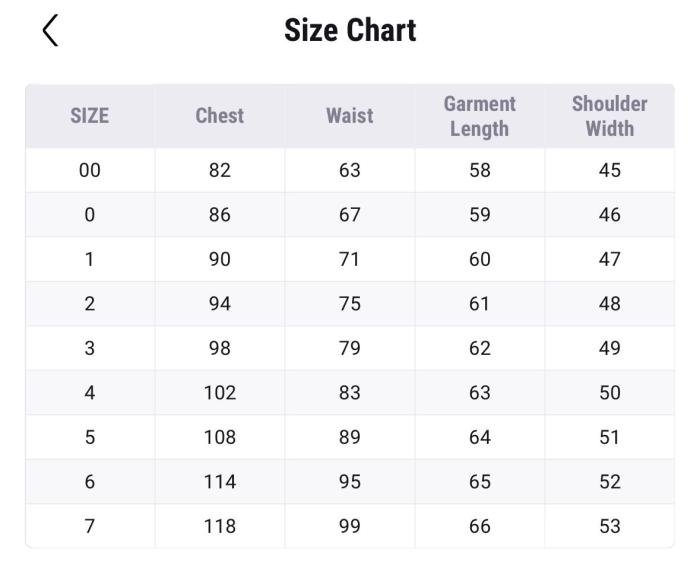The image size is (700, 575).
Task: Click the size 3 row label
Action: [89, 348]
